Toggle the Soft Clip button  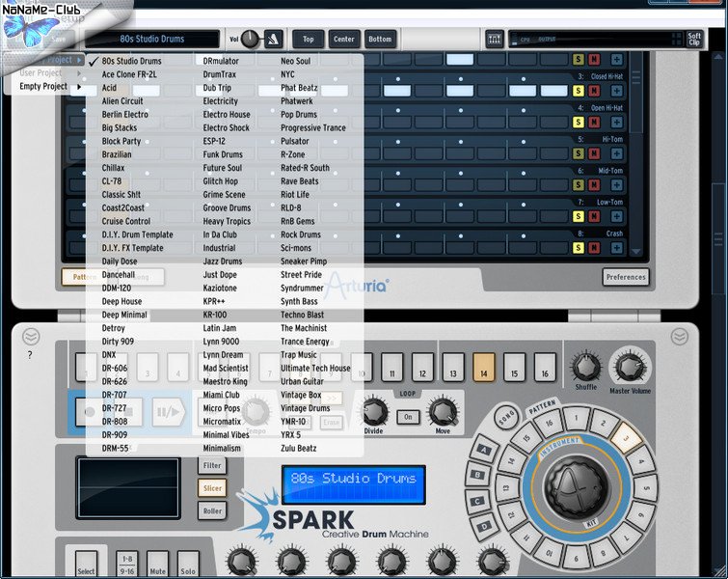[x=693, y=39]
